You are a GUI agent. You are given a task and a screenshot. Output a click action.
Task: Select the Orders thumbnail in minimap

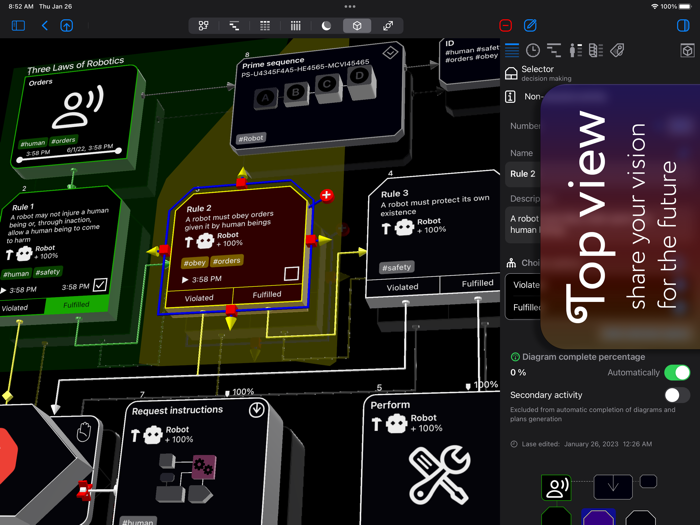click(x=556, y=487)
